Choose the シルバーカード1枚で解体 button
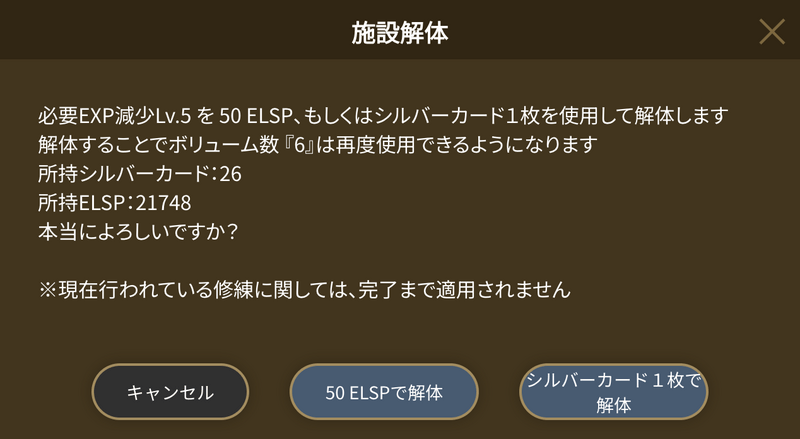Viewport: 800px width, 439px height. 613,391
